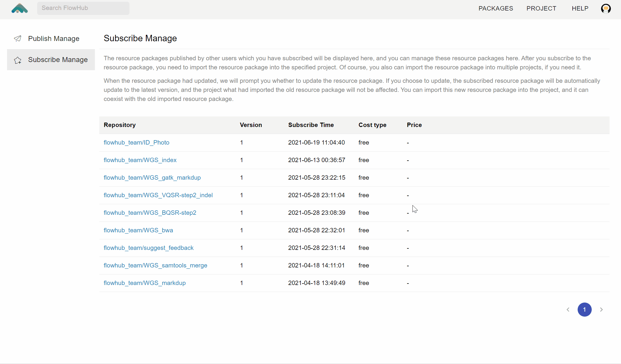Focus the Search FlowHub field
The height and width of the screenshot is (364, 621).
tap(83, 8)
